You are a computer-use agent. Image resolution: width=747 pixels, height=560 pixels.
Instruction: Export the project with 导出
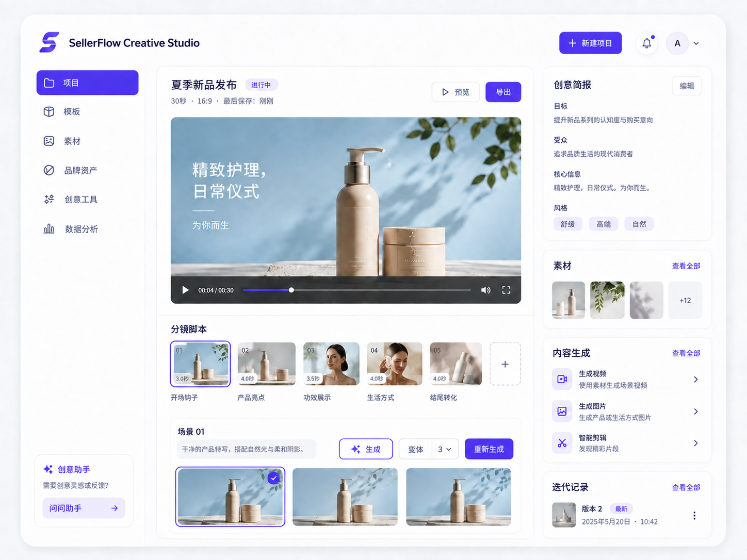tap(503, 92)
